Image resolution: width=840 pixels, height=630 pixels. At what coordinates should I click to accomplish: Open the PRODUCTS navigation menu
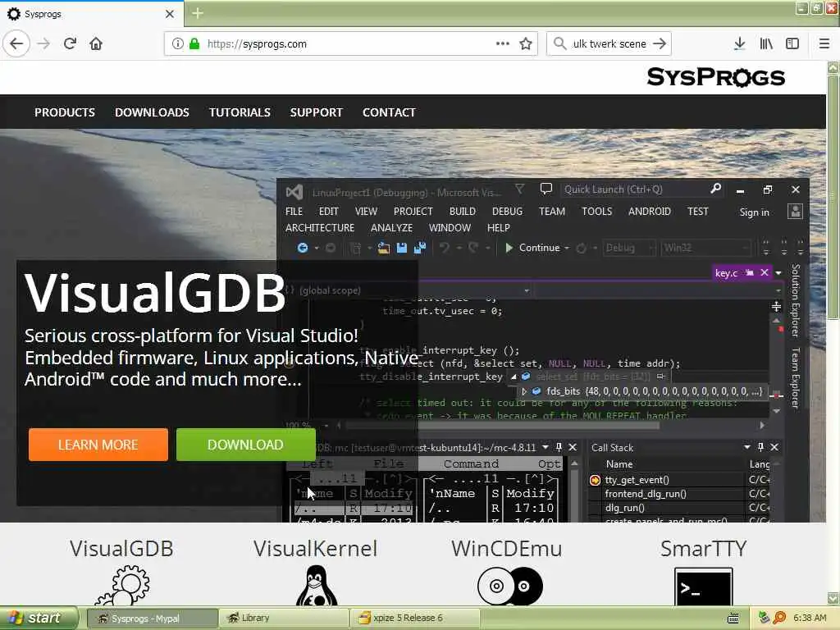65,112
